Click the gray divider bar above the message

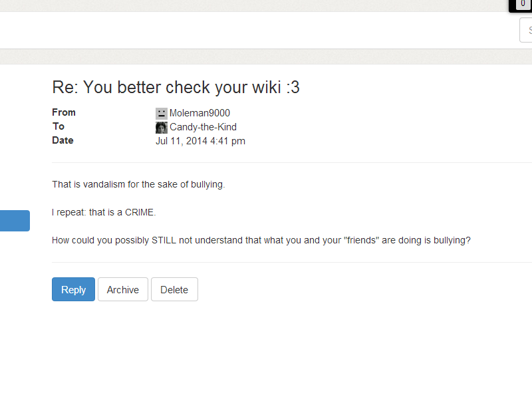(266, 57)
